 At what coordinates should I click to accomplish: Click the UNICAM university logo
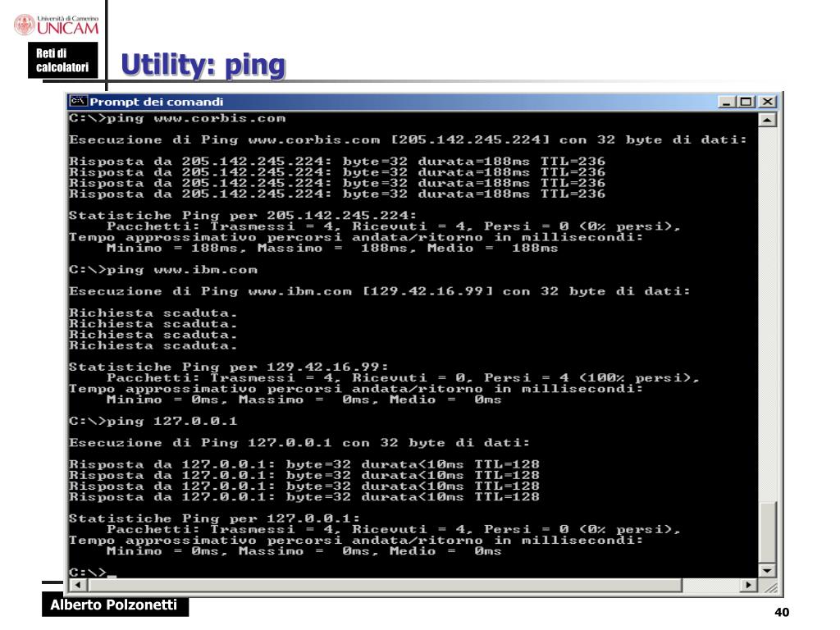tap(57, 25)
